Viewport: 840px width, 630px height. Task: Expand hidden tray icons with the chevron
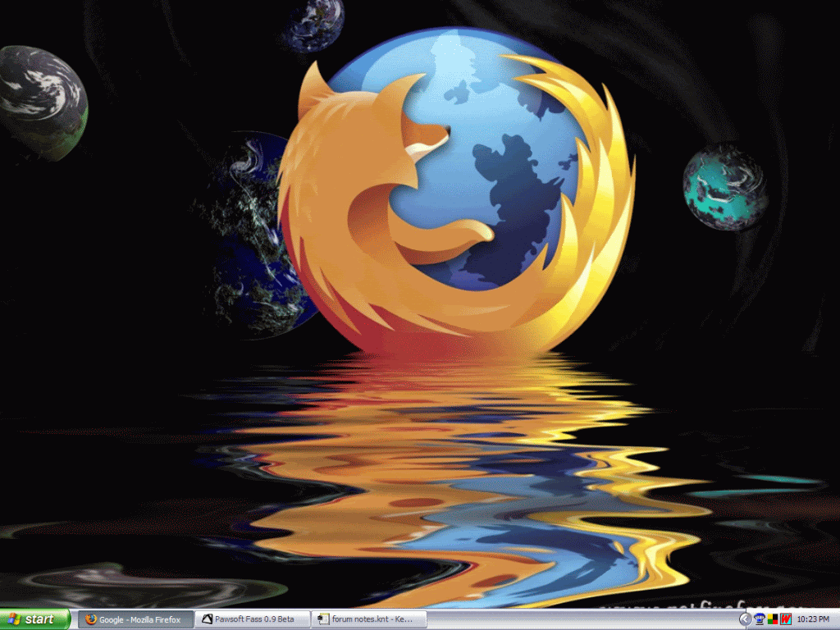click(745, 620)
